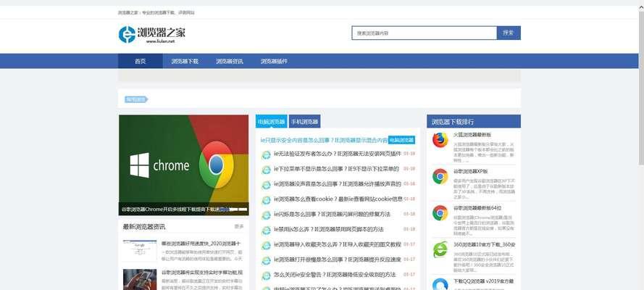Focus the 搜索浏览器内容 search box
644x290 pixels.
(x=425, y=33)
